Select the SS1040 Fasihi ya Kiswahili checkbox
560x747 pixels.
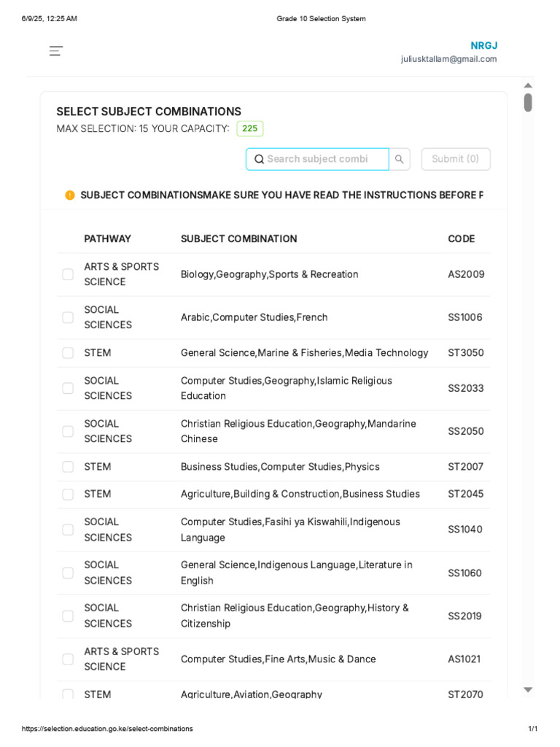(68, 530)
